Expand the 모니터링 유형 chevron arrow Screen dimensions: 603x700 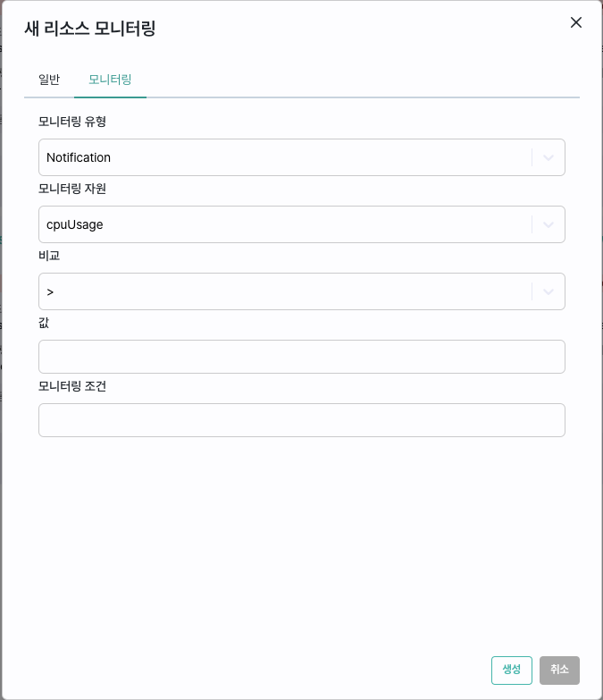[549, 157]
